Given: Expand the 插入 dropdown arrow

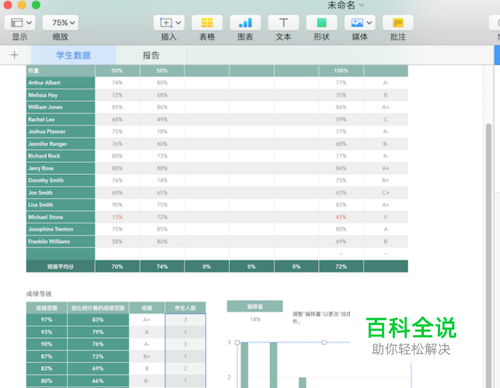Looking at the screenshot, I should pyautogui.click(x=179, y=23).
